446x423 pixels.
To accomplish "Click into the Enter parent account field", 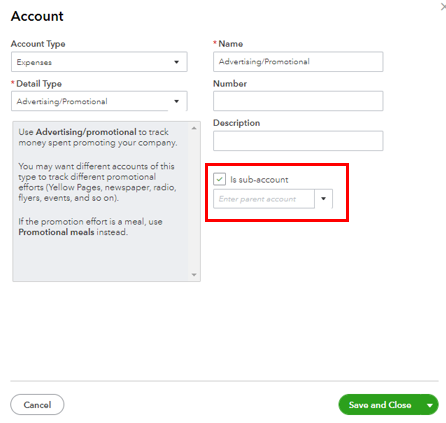I will tap(264, 199).
